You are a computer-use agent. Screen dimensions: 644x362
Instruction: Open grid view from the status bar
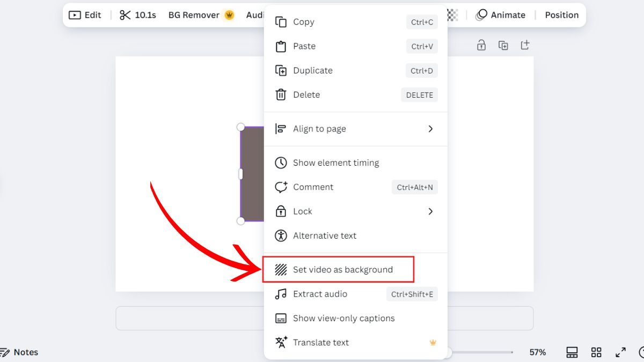click(x=596, y=352)
